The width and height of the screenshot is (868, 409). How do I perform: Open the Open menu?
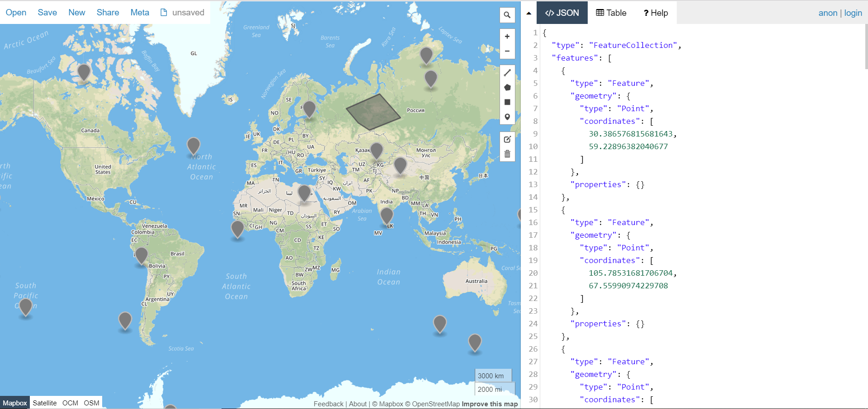pos(16,12)
